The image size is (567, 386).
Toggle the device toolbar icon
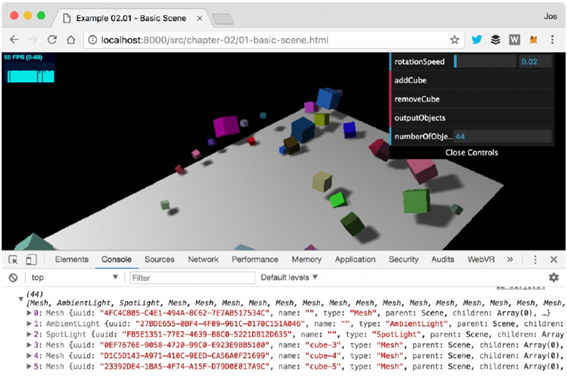(x=31, y=259)
